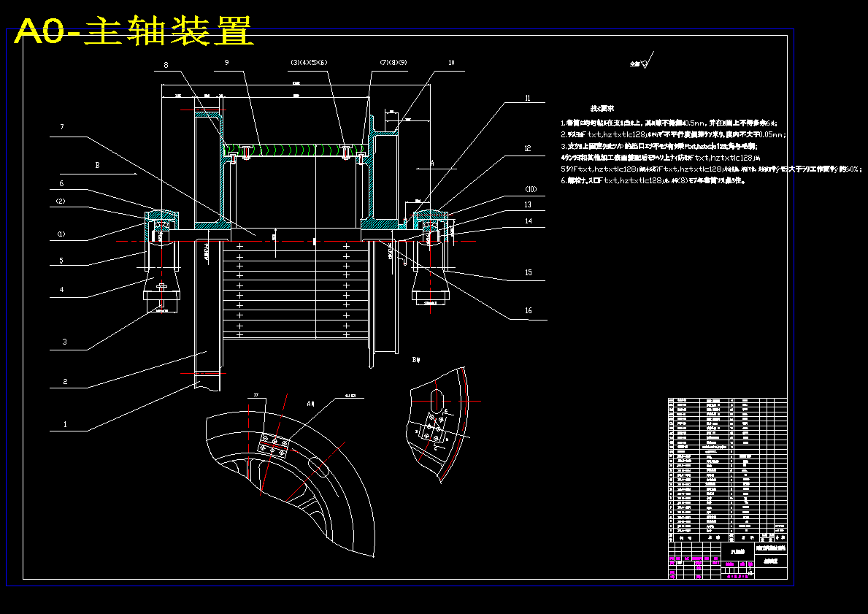
Task: Click the parenthesized callout (2)
Action: [x=61, y=202]
